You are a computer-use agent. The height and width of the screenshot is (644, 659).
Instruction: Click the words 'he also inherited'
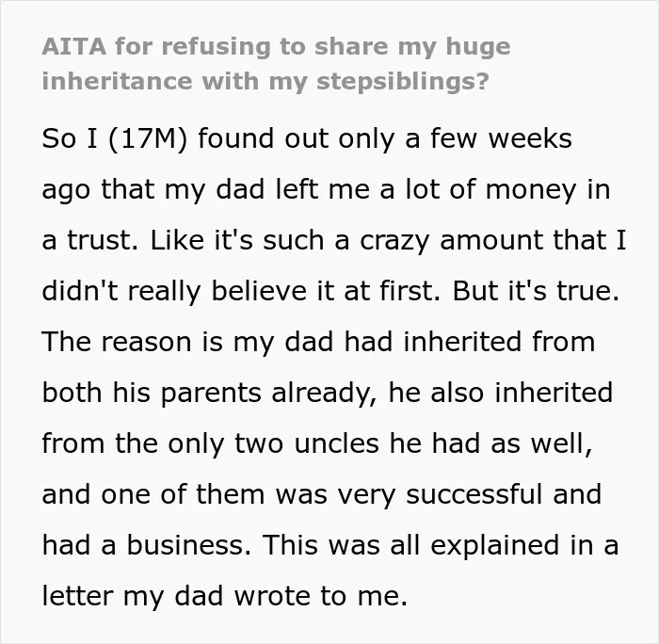(x=500, y=393)
